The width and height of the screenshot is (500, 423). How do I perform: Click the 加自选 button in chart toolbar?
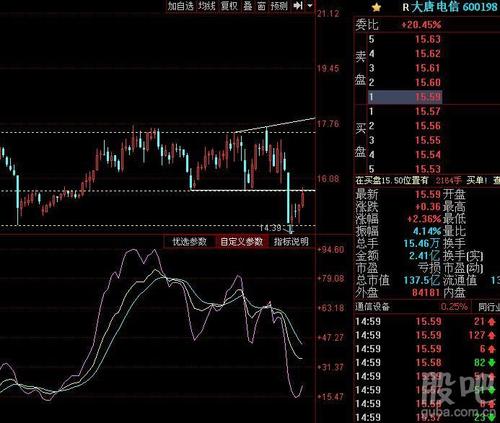point(180,6)
